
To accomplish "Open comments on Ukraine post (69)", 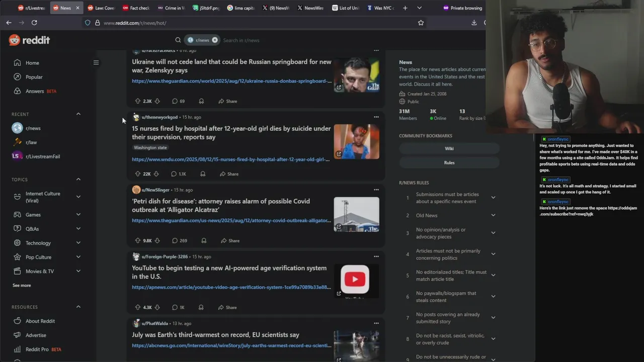I will pos(179,101).
